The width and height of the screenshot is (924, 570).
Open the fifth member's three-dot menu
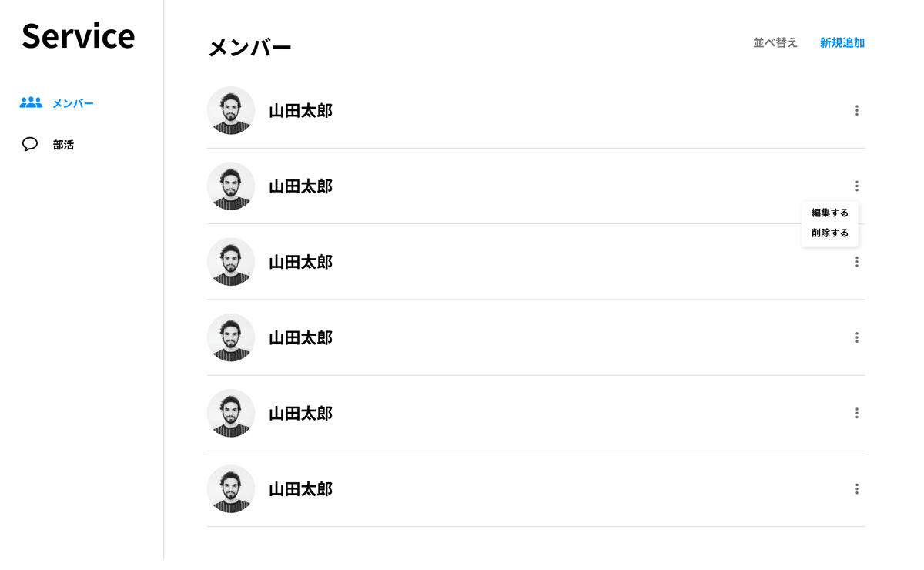[x=856, y=414]
